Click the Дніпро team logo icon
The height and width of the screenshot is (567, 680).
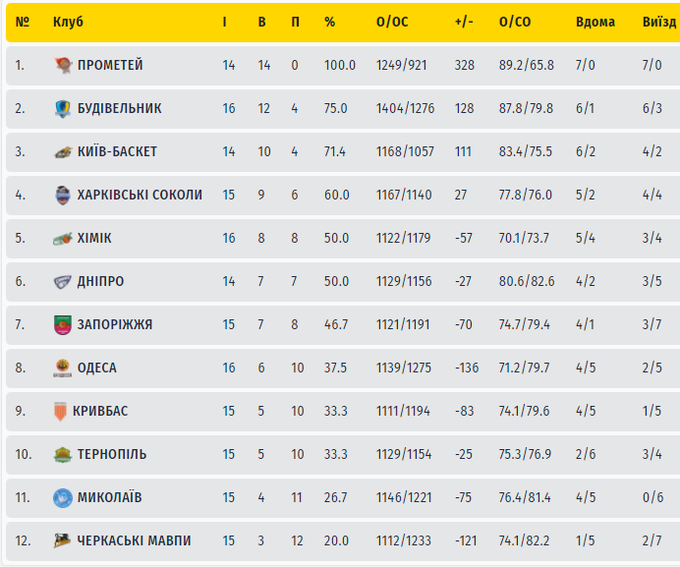(x=63, y=282)
